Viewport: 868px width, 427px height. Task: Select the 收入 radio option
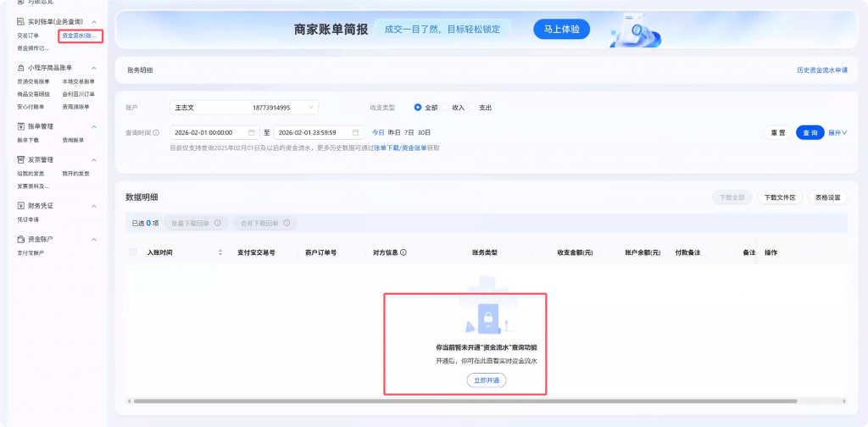tap(448, 108)
